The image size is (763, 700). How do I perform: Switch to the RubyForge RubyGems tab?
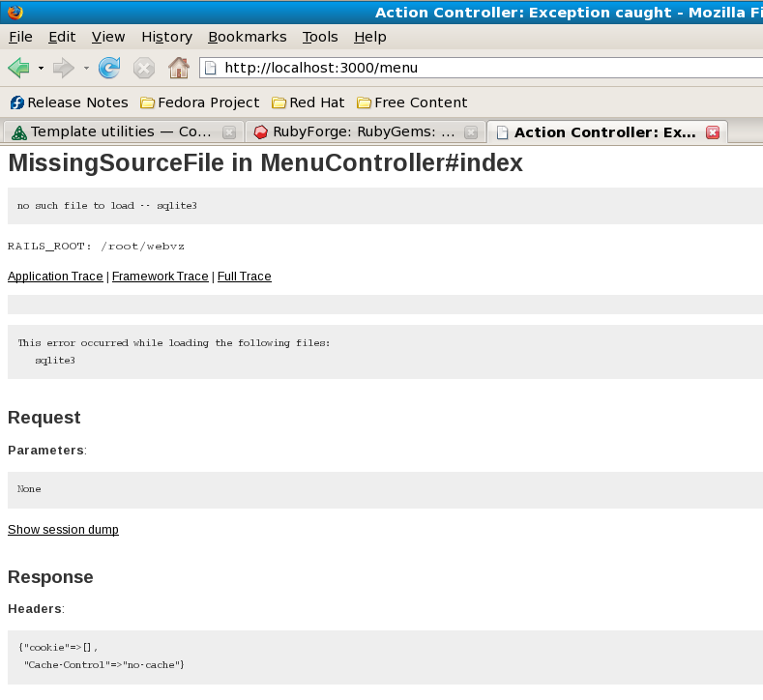point(358,132)
